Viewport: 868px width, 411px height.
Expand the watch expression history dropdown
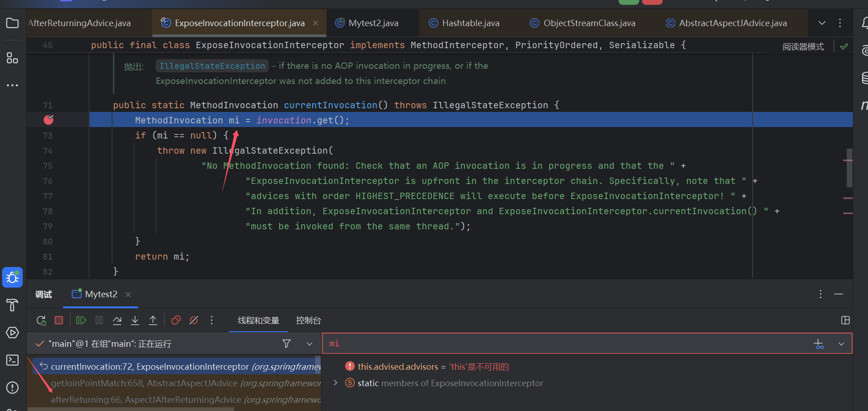coord(841,344)
